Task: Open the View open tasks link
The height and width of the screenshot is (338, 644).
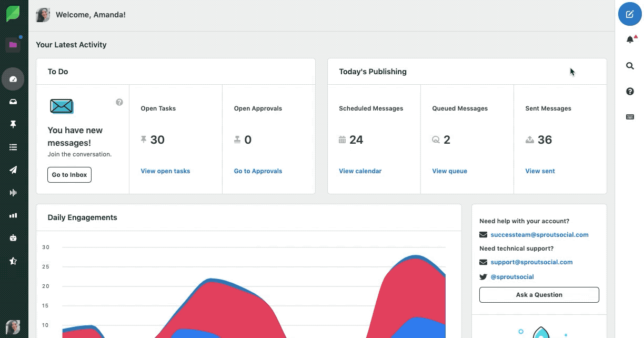Action: (165, 171)
